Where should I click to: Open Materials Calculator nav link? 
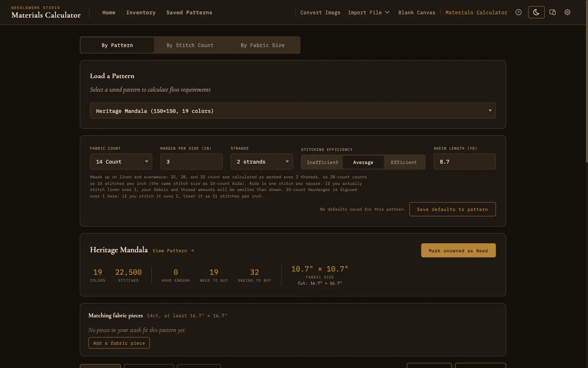click(x=476, y=13)
